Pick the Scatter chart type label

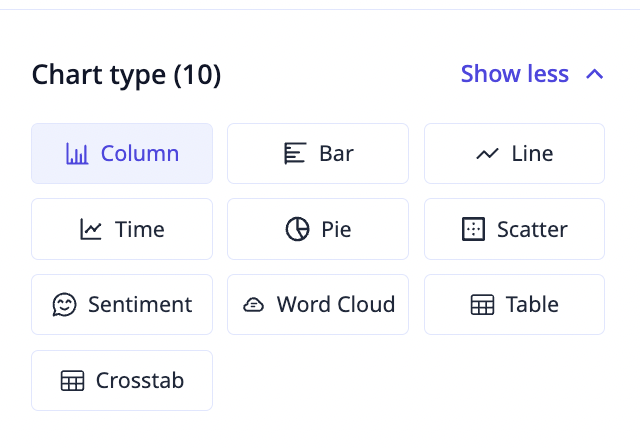click(532, 229)
